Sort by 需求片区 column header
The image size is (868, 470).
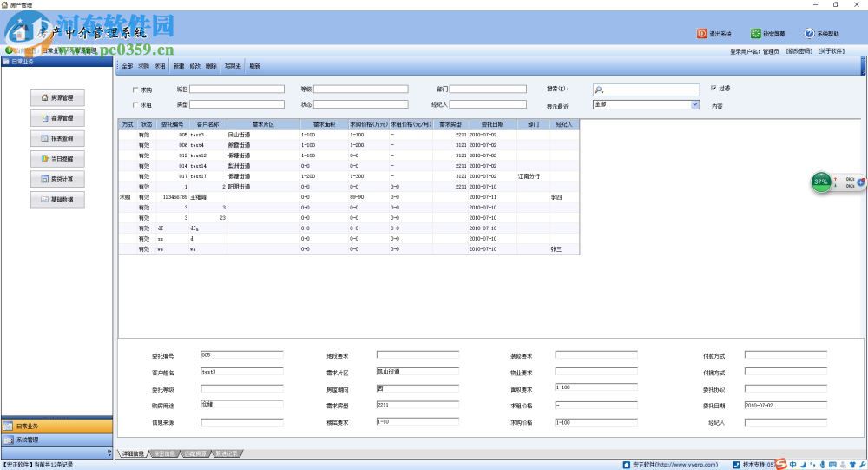pyautogui.click(x=263, y=124)
